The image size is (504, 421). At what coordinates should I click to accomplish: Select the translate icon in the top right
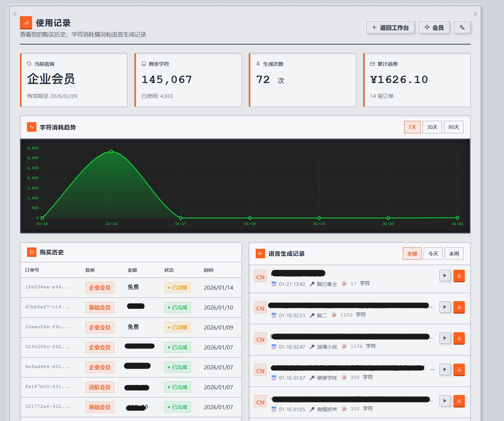[462, 27]
